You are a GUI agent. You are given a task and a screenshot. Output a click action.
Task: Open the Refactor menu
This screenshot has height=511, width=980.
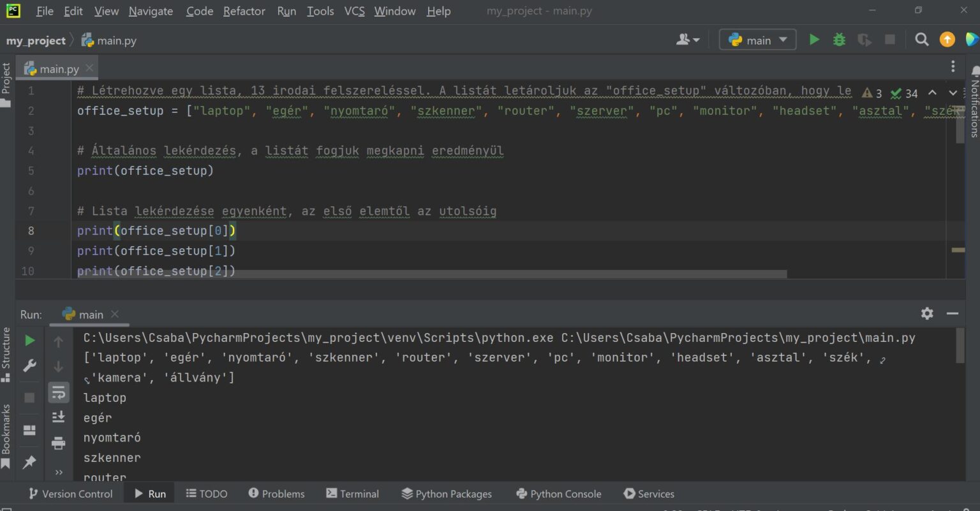pyautogui.click(x=244, y=11)
